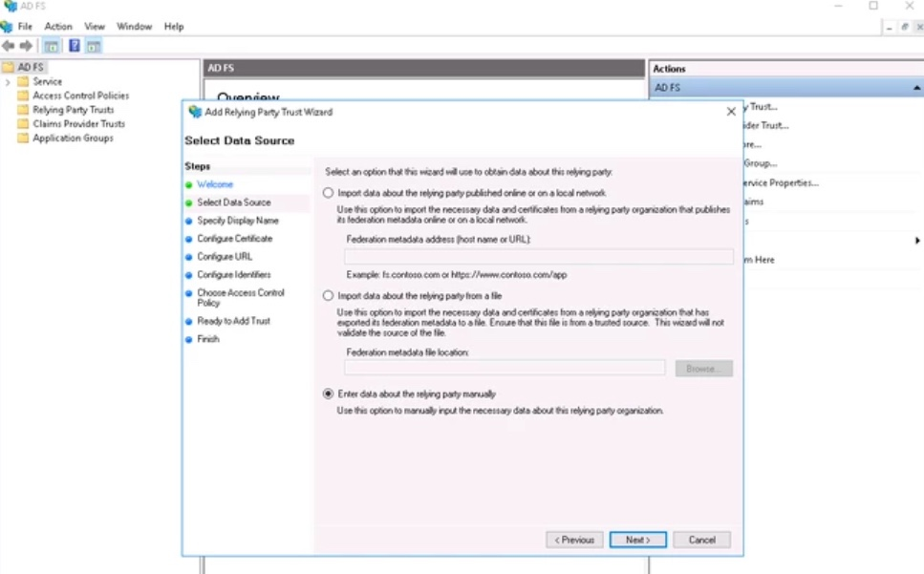Screen dimensions: 924x574
Task: Select import data from a file option
Action: tap(329, 296)
